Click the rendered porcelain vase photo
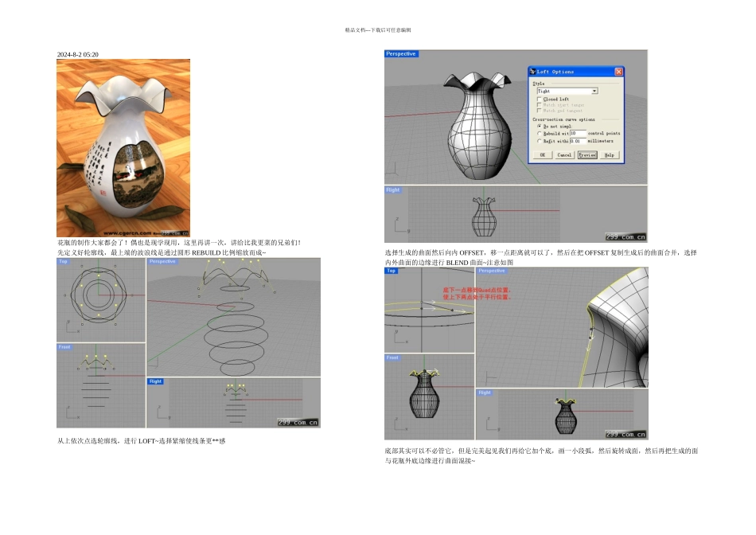The height and width of the screenshot is (535, 756). coord(123,147)
